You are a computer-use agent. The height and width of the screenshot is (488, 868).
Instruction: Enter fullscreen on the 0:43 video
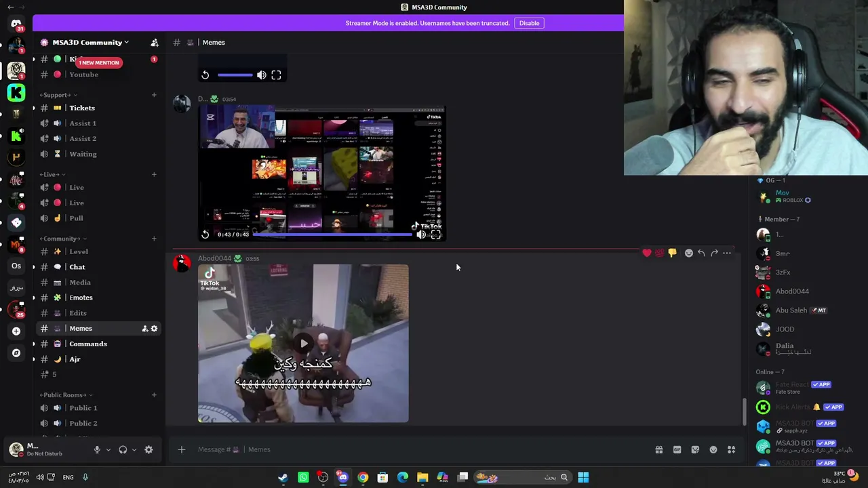pos(435,235)
